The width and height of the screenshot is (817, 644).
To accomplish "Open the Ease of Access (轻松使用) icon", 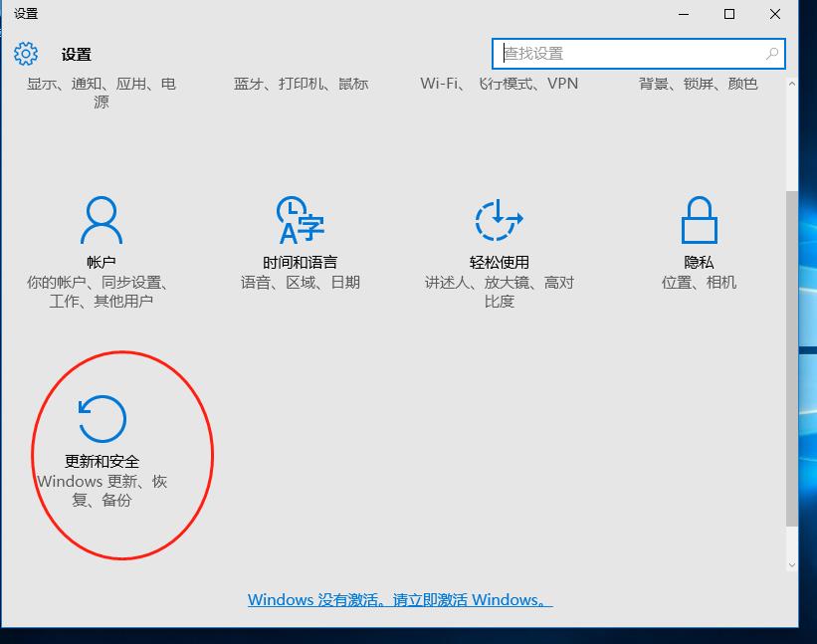I will 500,220.
